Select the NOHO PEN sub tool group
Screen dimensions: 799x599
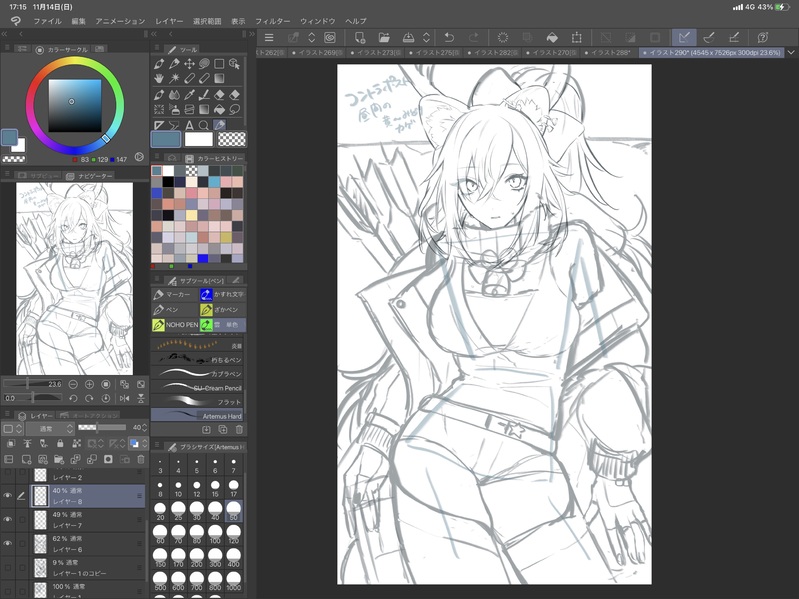point(175,324)
